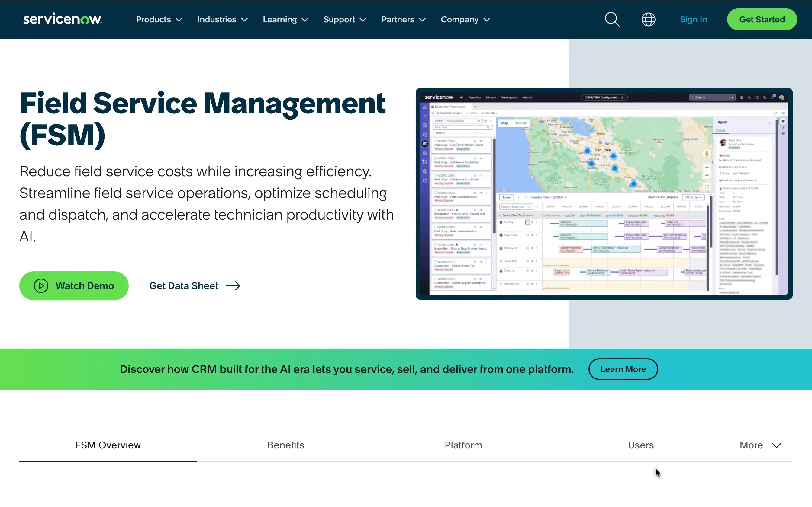Click the arrow beside Get Data Sheet
812x507 pixels.
click(233, 286)
